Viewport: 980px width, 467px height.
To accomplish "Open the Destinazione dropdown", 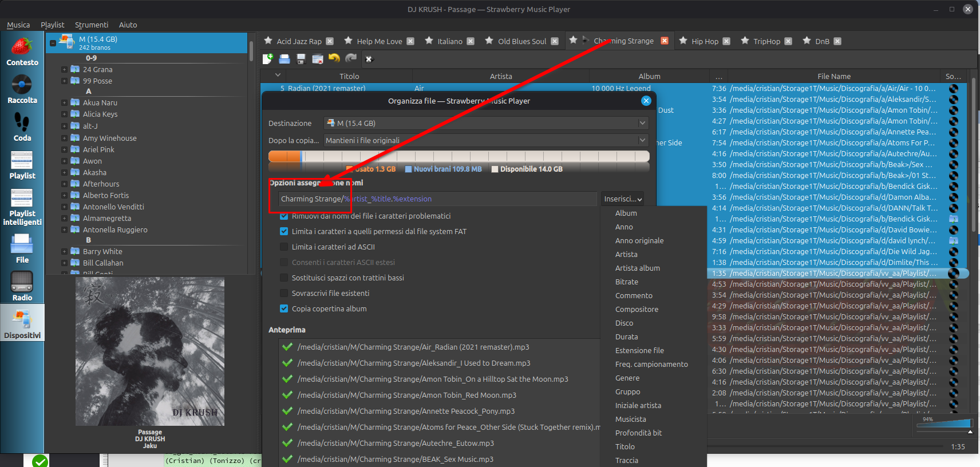I will [x=485, y=123].
